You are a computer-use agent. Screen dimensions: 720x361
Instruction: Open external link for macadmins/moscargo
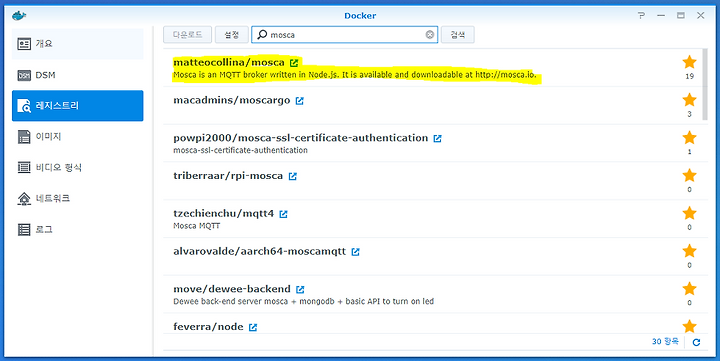point(299,101)
